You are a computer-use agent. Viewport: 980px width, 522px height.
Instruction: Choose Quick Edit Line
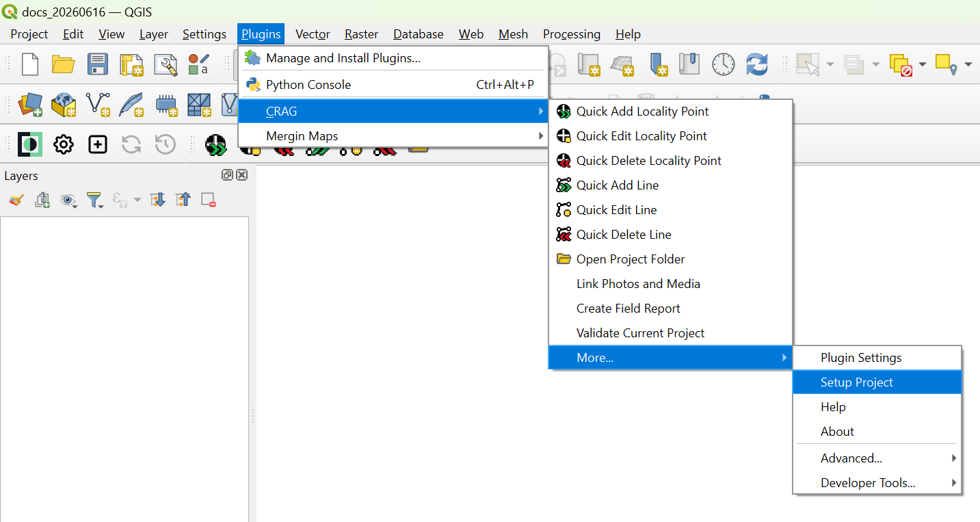click(670, 210)
